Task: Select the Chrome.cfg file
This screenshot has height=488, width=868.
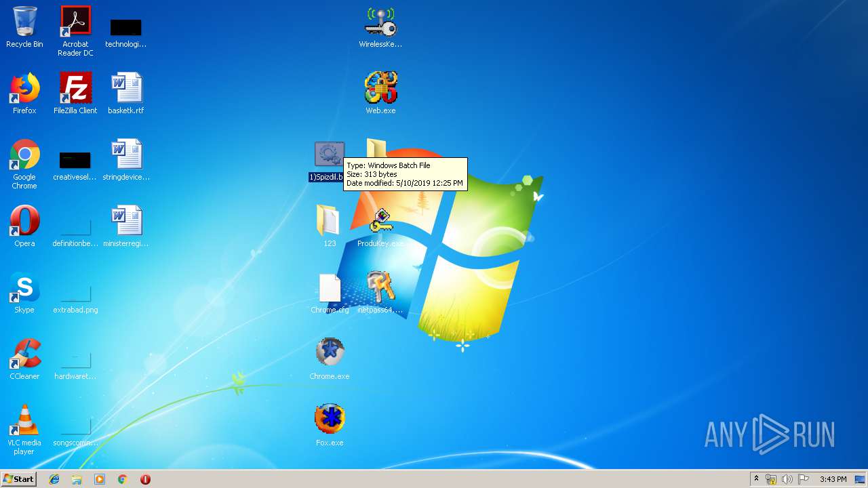Action: [330, 293]
